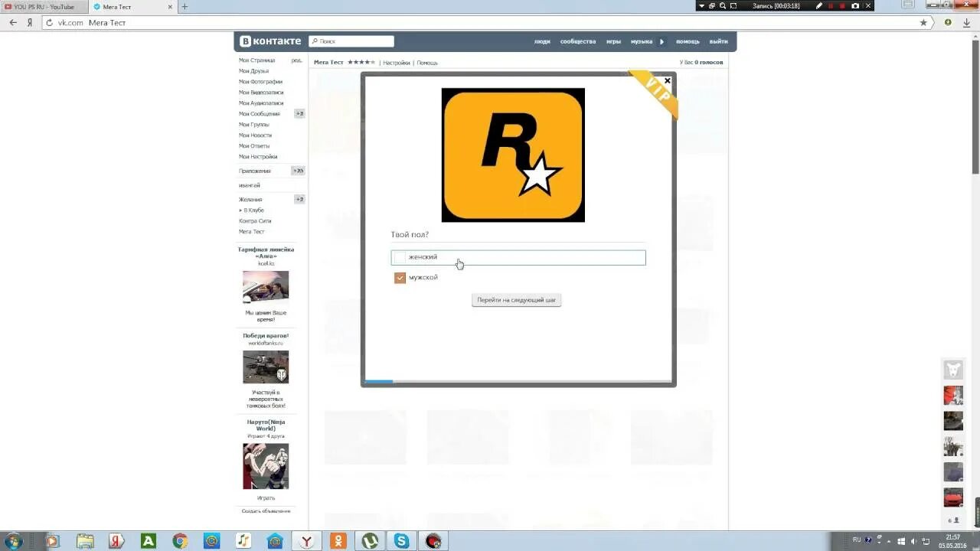Open люди in VK header
Viewport: 980px width, 551px height.
coord(542,41)
